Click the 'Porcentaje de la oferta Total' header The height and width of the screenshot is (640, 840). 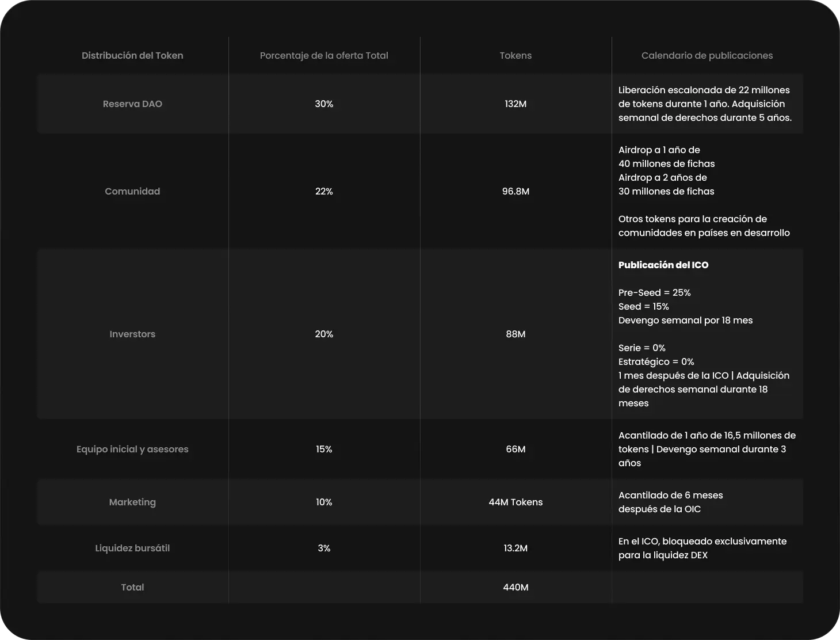click(x=324, y=56)
